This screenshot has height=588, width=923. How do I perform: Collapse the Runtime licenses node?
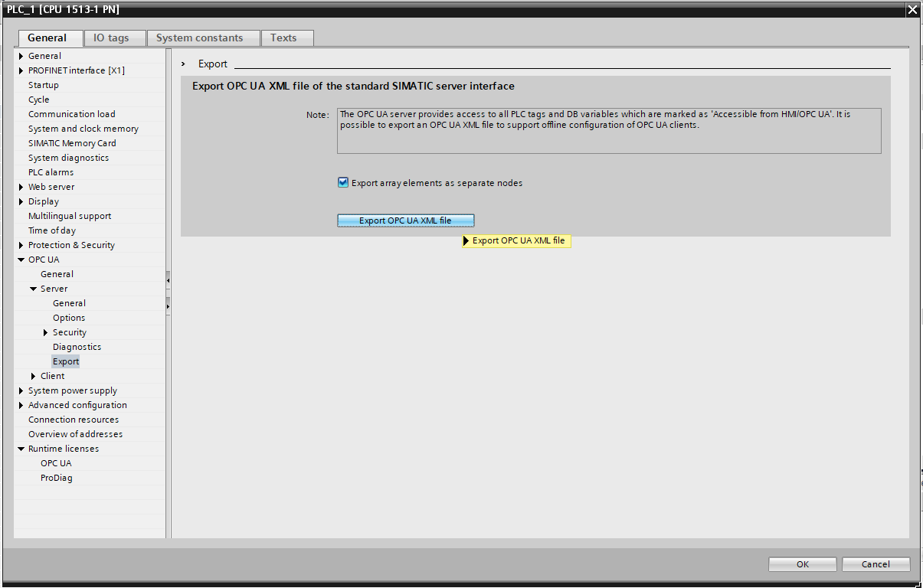point(21,449)
